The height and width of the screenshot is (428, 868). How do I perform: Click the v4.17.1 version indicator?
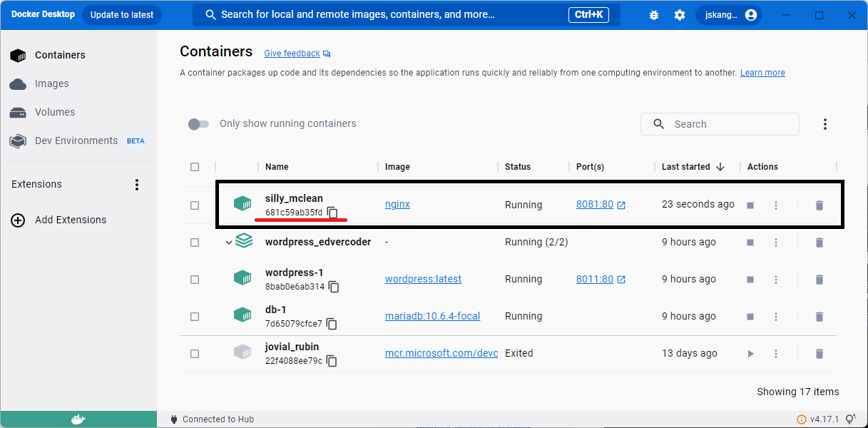pyautogui.click(x=819, y=419)
